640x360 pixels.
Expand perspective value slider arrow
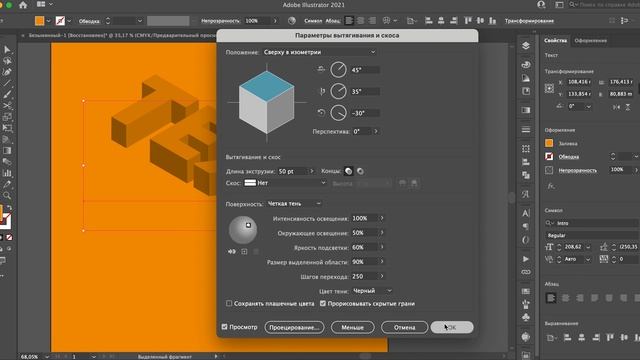point(376,131)
